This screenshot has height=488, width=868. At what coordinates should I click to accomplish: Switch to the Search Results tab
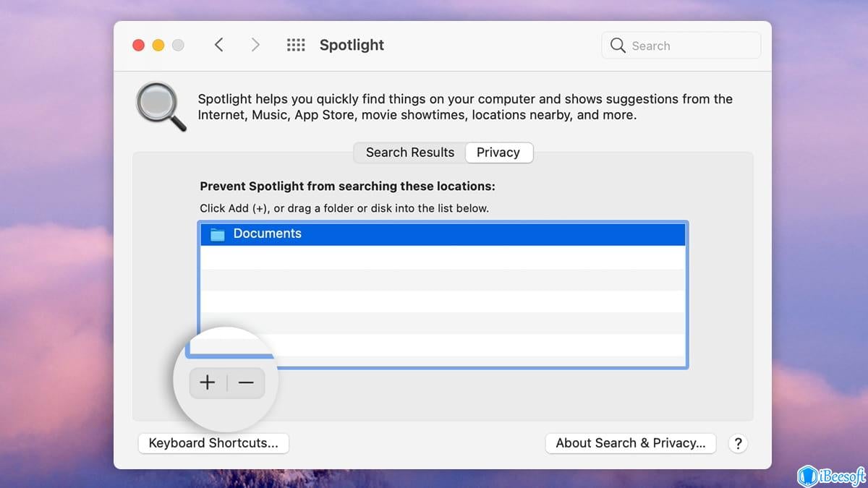(x=410, y=153)
